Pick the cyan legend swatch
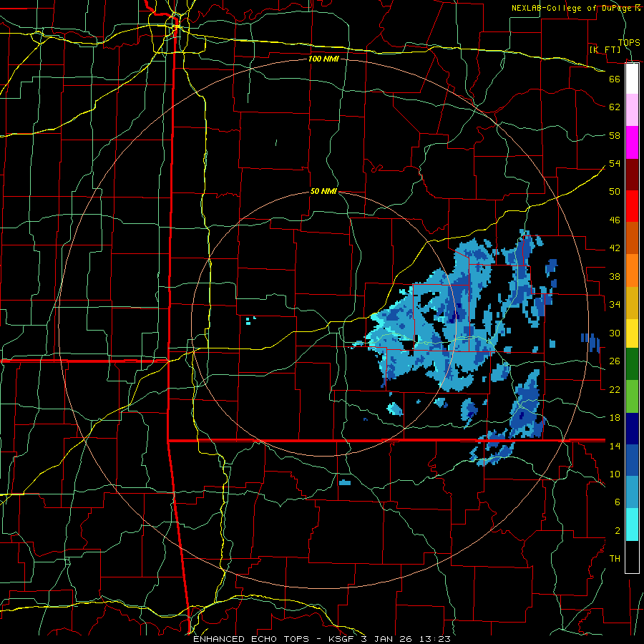This screenshot has width=644, height=644. point(632,525)
